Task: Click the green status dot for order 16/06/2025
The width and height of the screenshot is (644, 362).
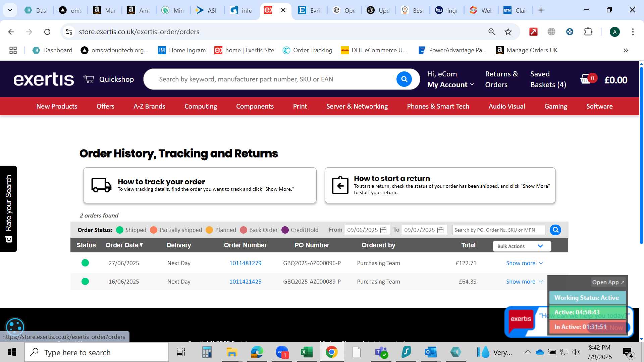Action: 85,281
